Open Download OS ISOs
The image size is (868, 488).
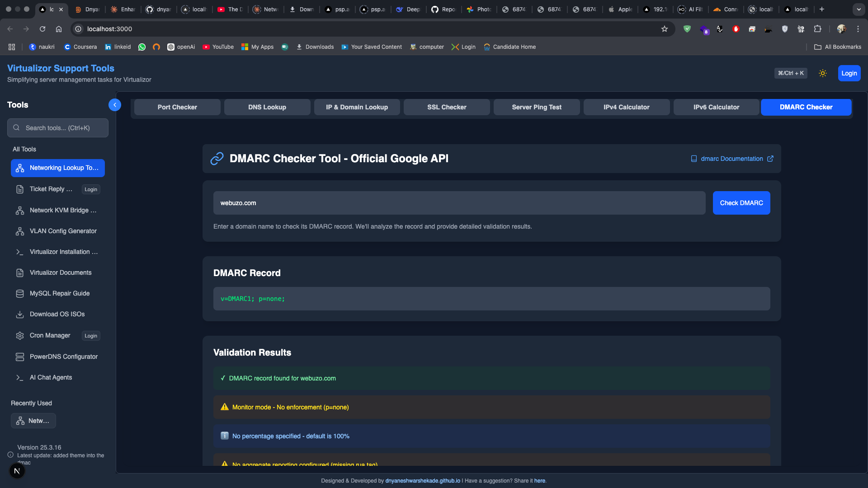[x=58, y=314]
